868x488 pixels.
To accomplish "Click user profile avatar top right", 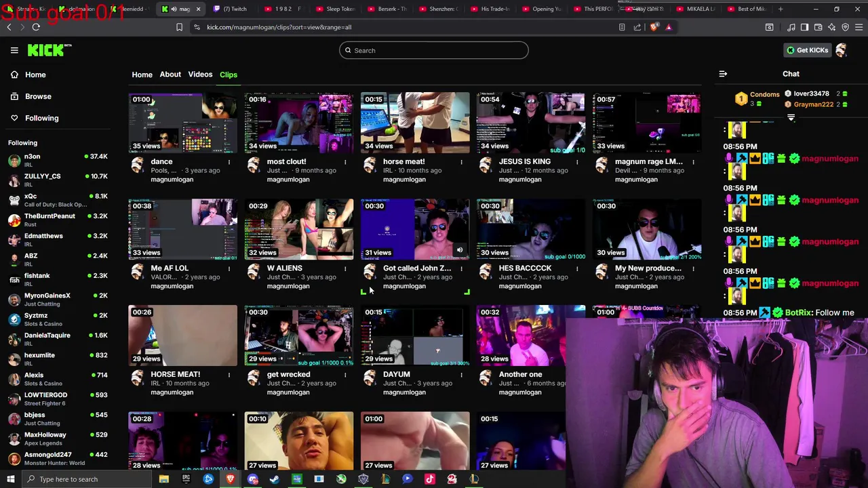I will (x=842, y=50).
